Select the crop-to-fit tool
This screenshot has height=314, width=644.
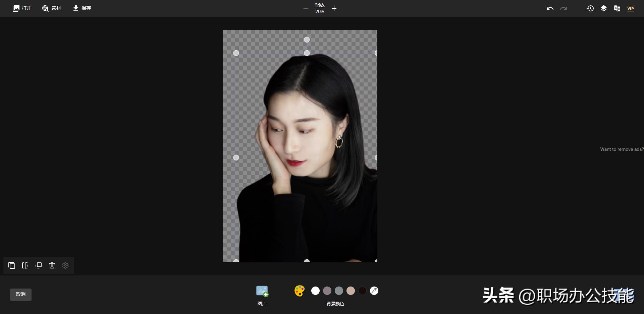38,265
